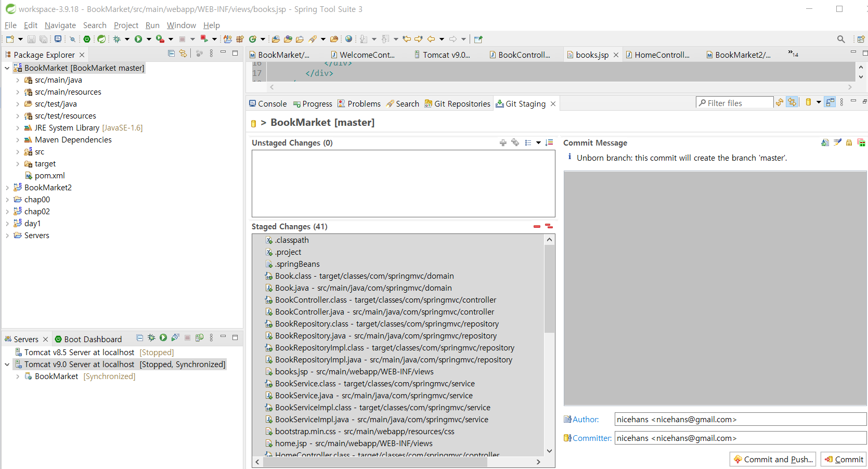Close the books.jsp editor tab

click(616, 55)
